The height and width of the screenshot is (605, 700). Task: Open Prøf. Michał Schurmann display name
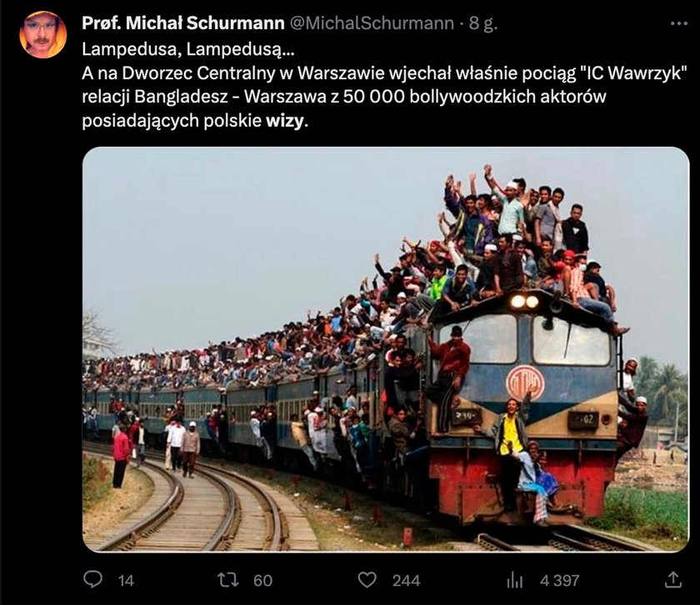[183, 23]
